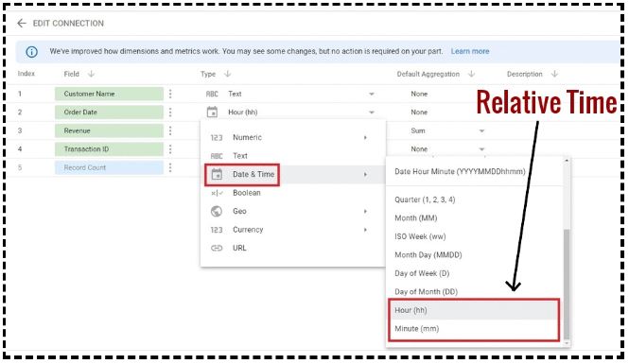Sort by Type column arrow
629x364 pixels.
[x=227, y=74]
